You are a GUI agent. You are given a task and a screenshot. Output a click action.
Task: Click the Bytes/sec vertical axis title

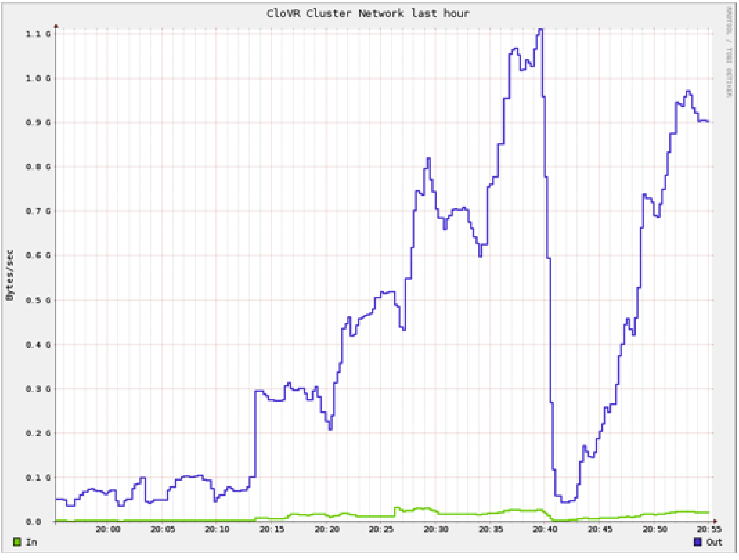pyautogui.click(x=10, y=275)
